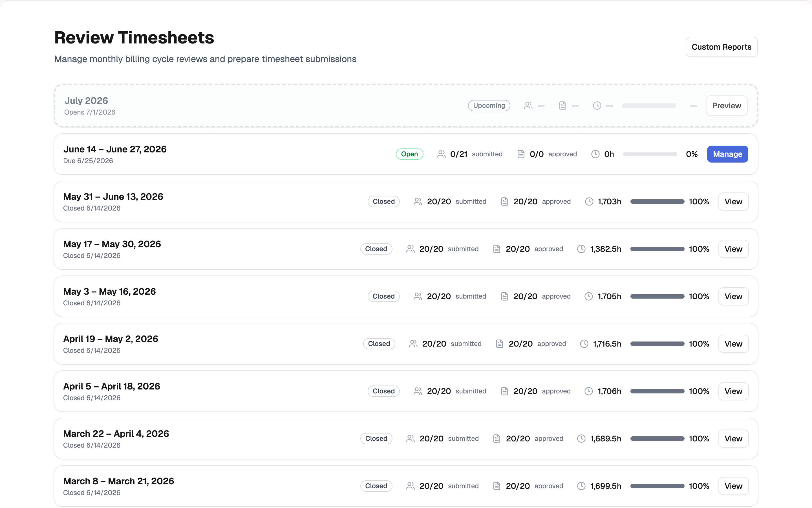Screen dimensions: 812x508
Task: Click people icon in May 17 – May 30 row
Action: point(410,249)
